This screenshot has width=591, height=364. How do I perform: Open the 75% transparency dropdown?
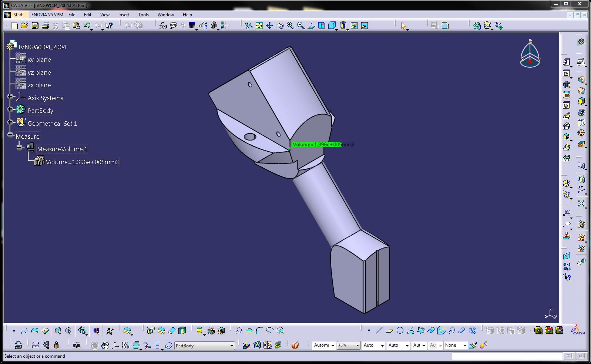357,346
